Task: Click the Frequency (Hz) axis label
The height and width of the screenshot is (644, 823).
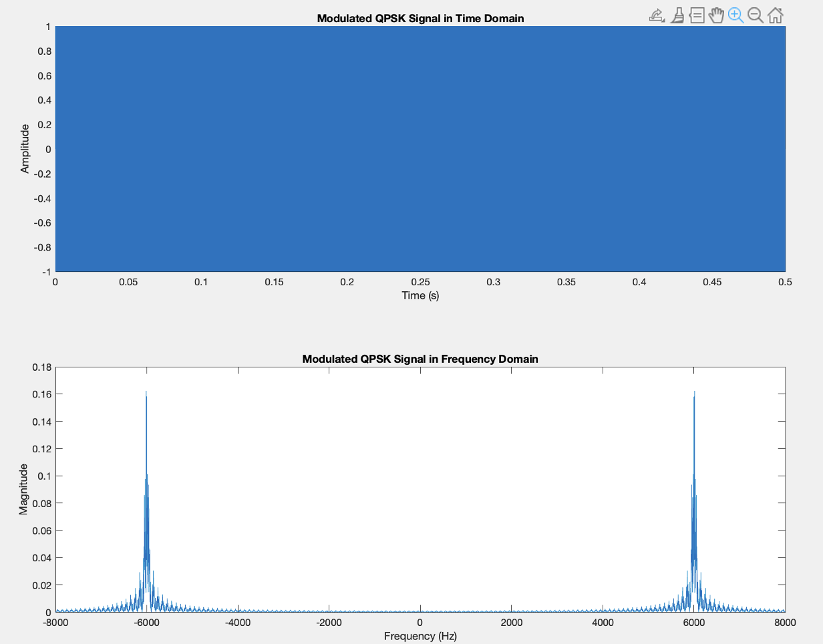Action: (420, 636)
